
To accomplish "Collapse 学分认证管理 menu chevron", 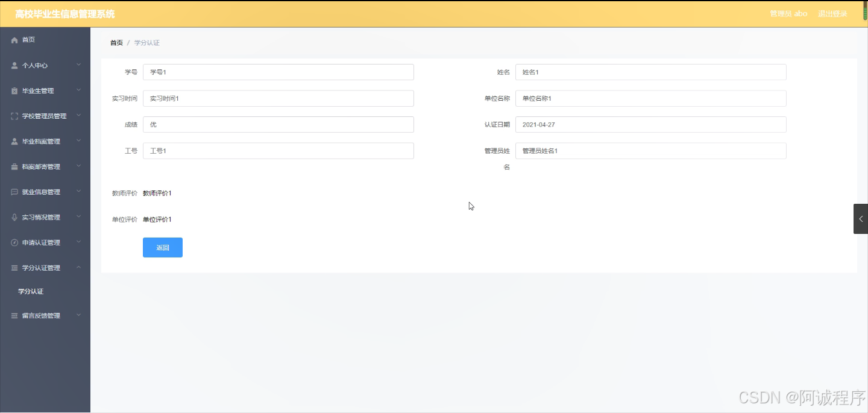I will pyautogui.click(x=78, y=267).
